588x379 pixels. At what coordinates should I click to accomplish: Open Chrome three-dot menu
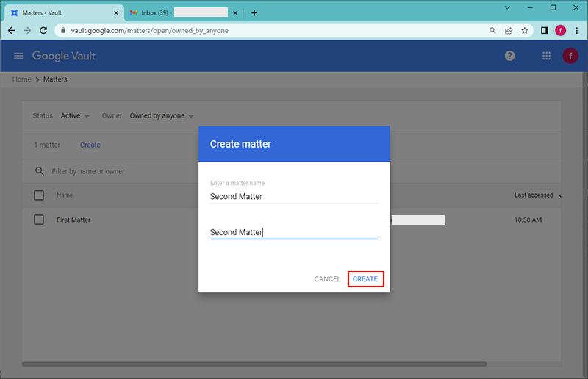pyautogui.click(x=577, y=30)
